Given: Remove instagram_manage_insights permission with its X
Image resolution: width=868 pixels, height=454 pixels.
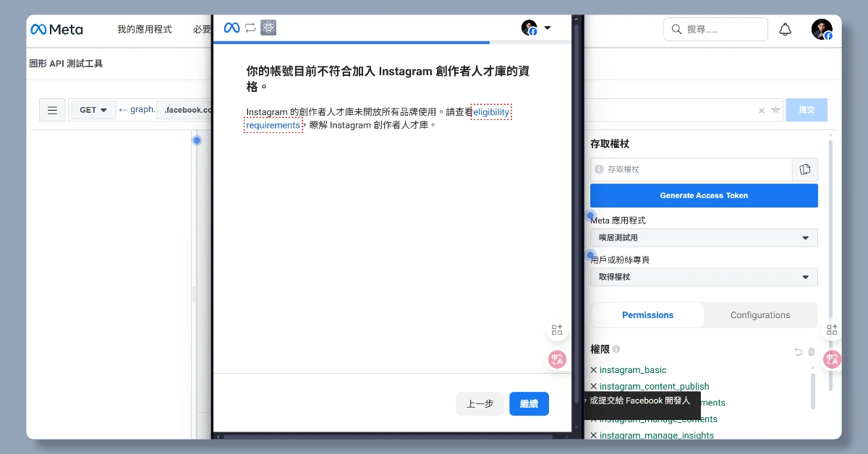Looking at the screenshot, I should (594, 435).
